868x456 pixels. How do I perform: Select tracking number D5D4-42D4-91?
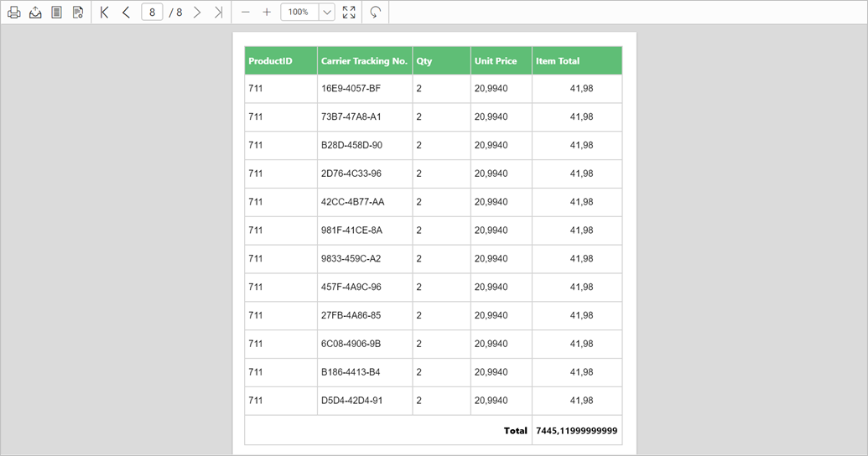[x=351, y=400]
